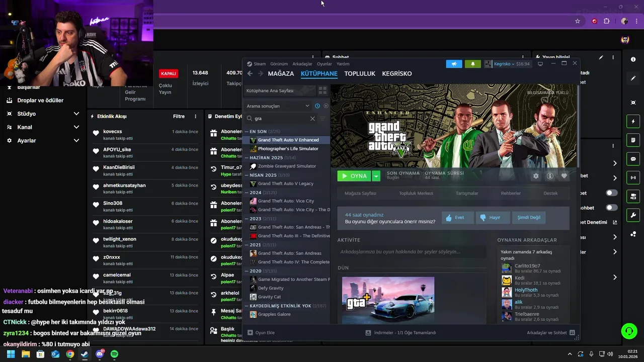644x362 pixels.
Task: Click pencil edit icon in right sidebar
Action: [x=633, y=78]
